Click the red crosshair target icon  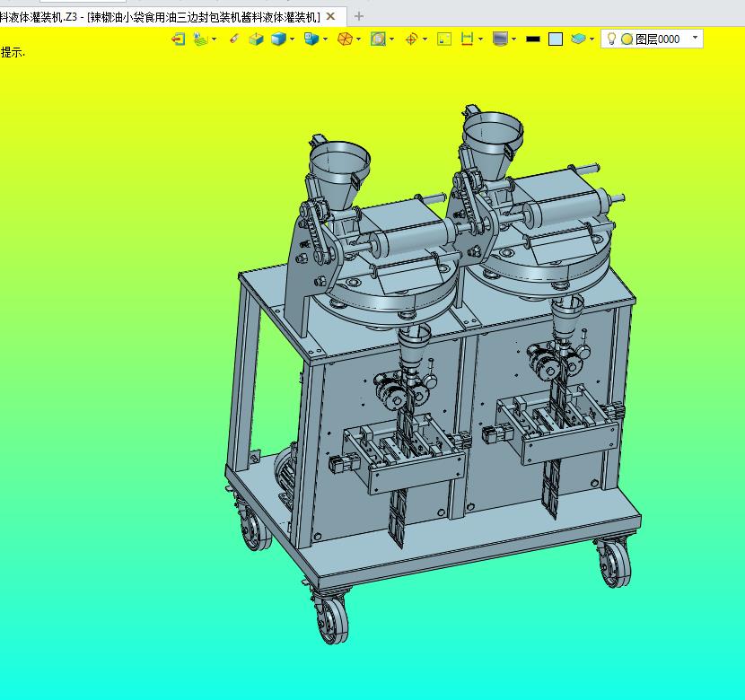click(411, 39)
